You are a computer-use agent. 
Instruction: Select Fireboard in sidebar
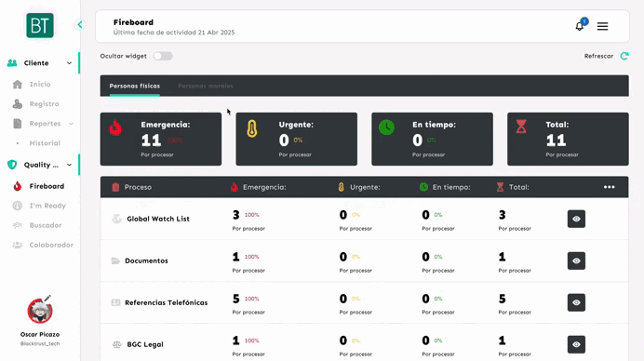[47, 186]
